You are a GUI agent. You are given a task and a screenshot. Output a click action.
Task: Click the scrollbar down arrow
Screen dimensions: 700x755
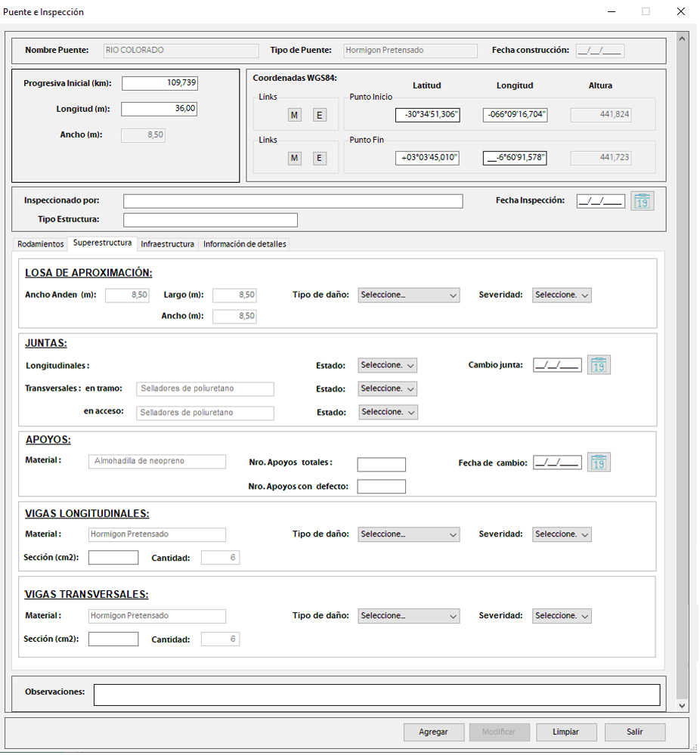(682, 704)
